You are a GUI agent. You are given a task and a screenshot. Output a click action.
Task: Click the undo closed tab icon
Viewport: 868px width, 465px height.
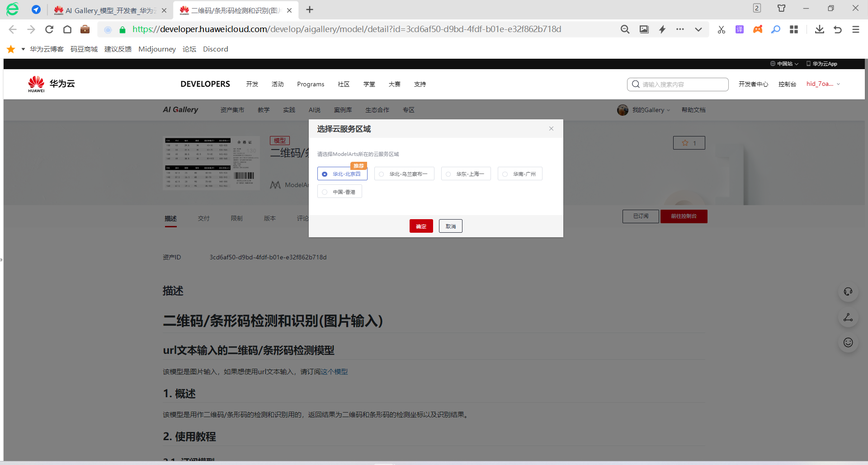838,29
